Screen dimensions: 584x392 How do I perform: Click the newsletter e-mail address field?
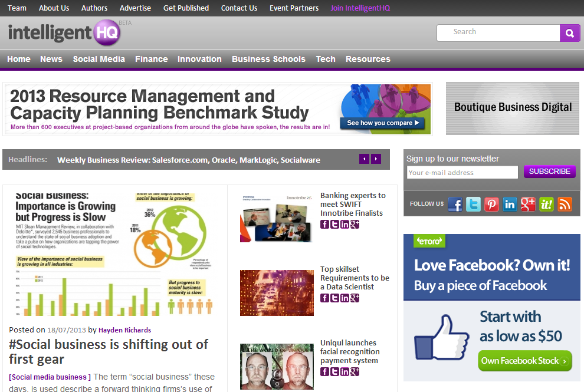pos(462,173)
